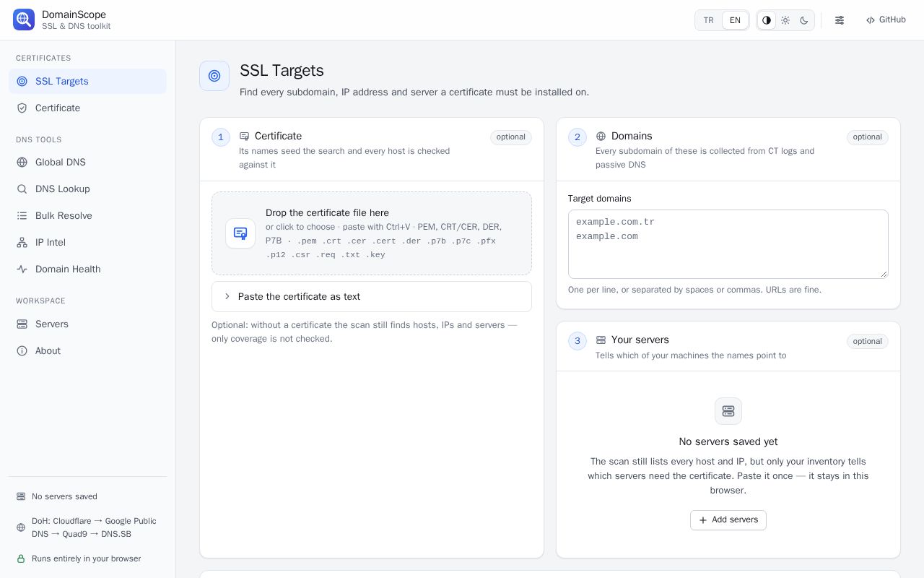The width and height of the screenshot is (924, 578).
Task: Open the IP Intel tool
Action: (87, 242)
